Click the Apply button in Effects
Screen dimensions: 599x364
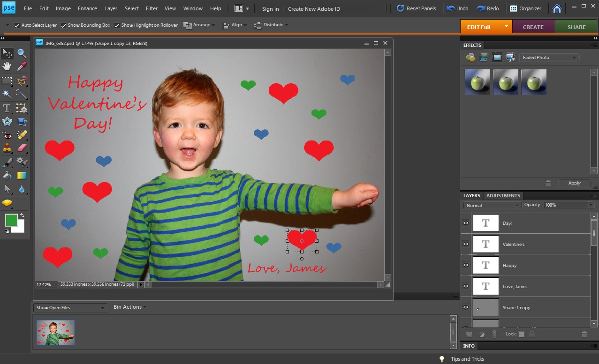(x=574, y=183)
